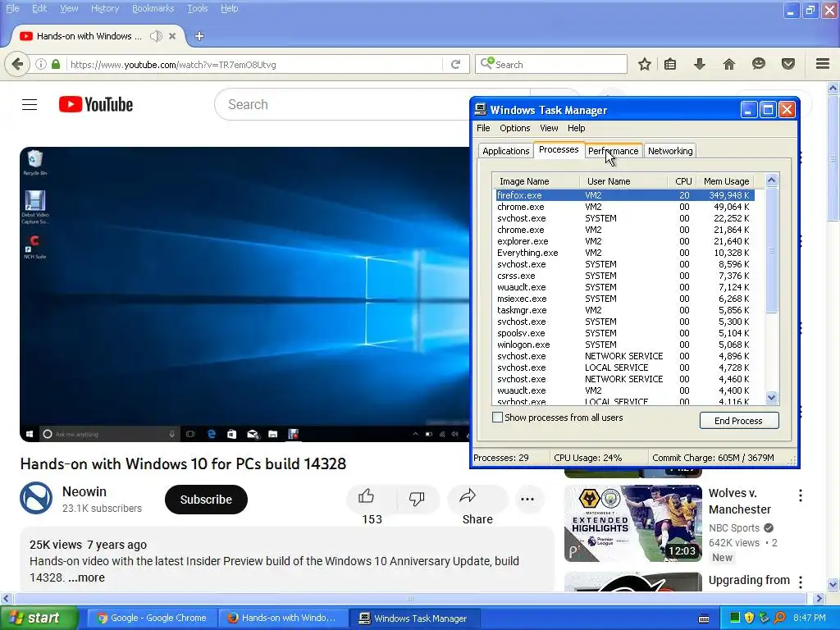
Task: Sort processes by Mem Usage column
Action: tap(726, 181)
